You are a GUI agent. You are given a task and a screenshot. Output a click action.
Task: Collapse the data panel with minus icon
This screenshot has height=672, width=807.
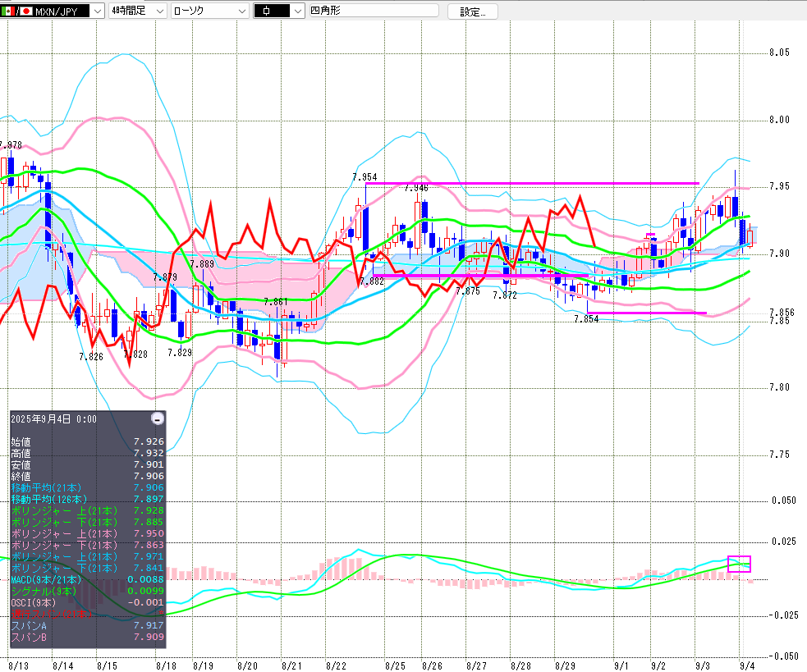(x=158, y=418)
